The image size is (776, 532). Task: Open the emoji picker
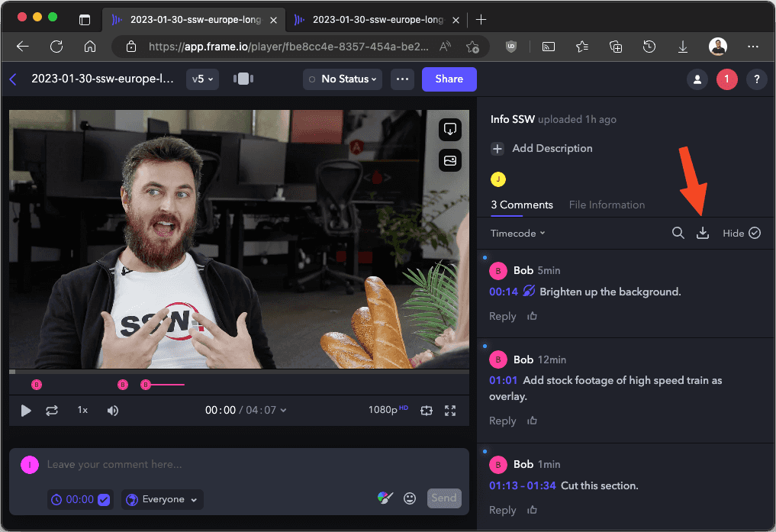(410, 498)
